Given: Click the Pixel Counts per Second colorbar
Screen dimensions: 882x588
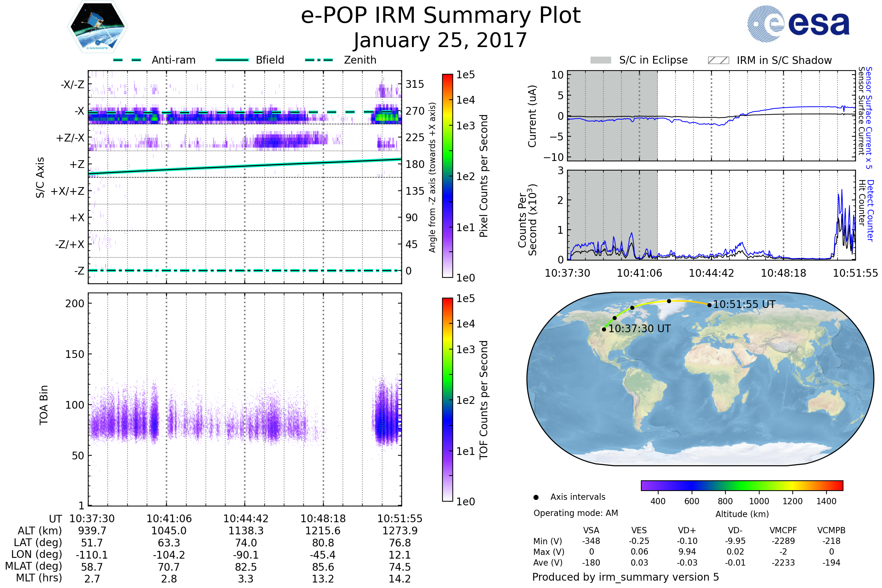Looking at the screenshot, I should (x=447, y=176).
